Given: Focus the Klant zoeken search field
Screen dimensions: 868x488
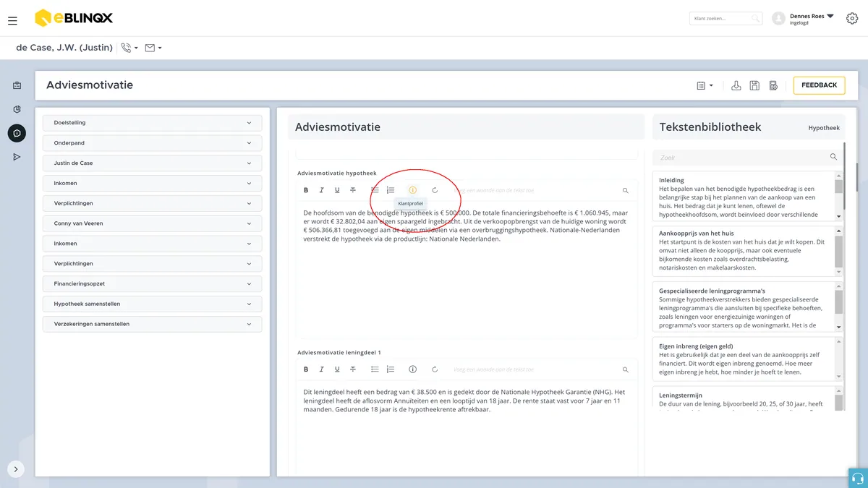Looking at the screenshot, I should pyautogui.click(x=725, y=19).
